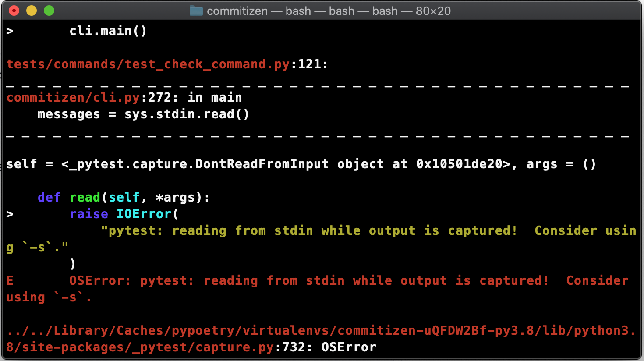
Task: Click 'DontReadFromInput' in the self line
Action: pyautogui.click(x=262, y=164)
